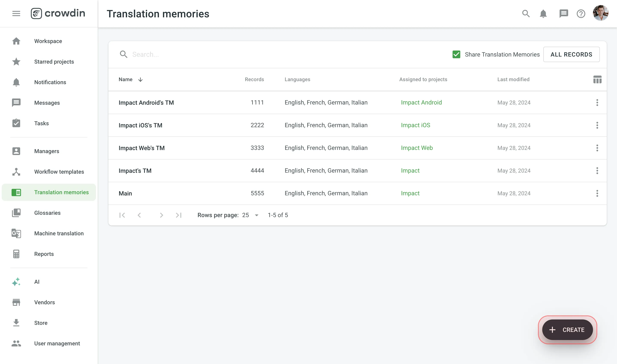Click the Tasks clipboard icon
617x364 pixels.
click(16, 123)
